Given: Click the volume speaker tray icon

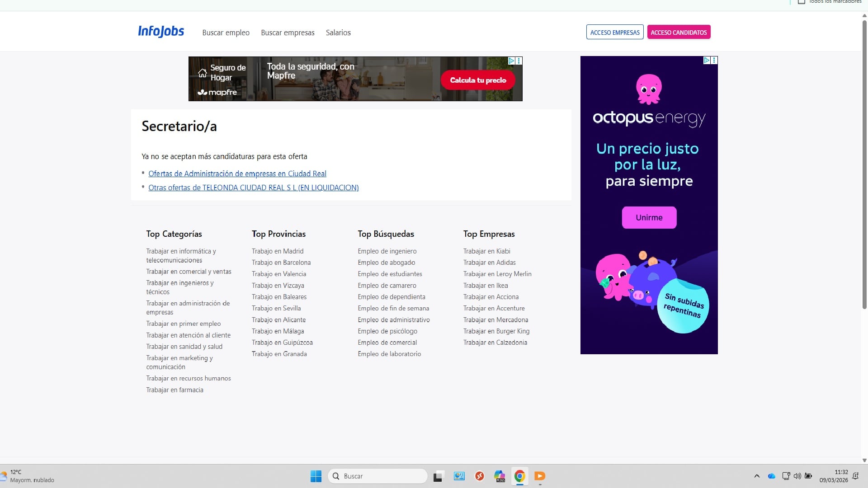Looking at the screenshot, I should coord(797,476).
